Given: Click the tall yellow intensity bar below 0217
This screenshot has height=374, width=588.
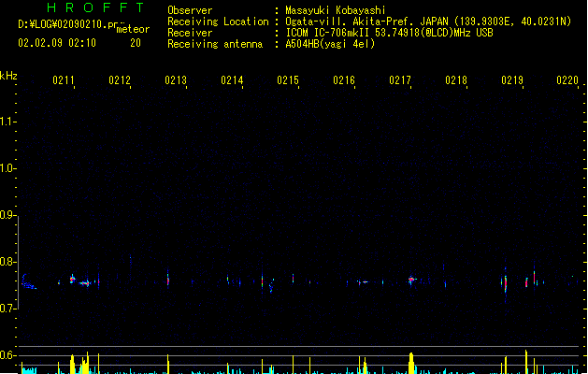Looking at the screenshot, I should (x=411, y=363).
